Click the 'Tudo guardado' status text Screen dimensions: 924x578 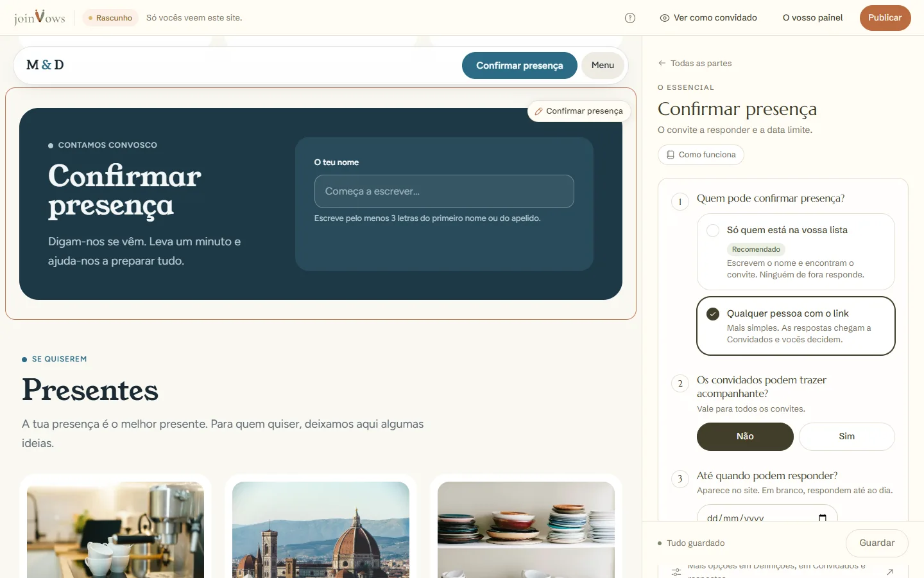point(696,543)
